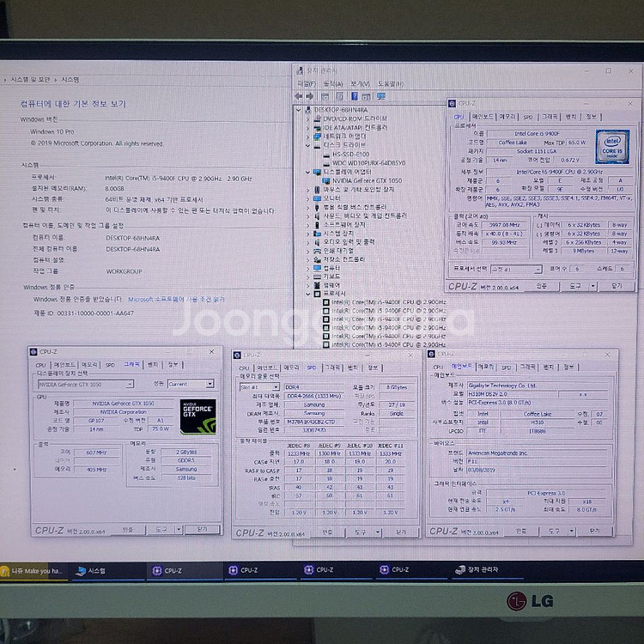
Task: Click the 저장소 컨트롤러 icon
Action: point(317,259)
